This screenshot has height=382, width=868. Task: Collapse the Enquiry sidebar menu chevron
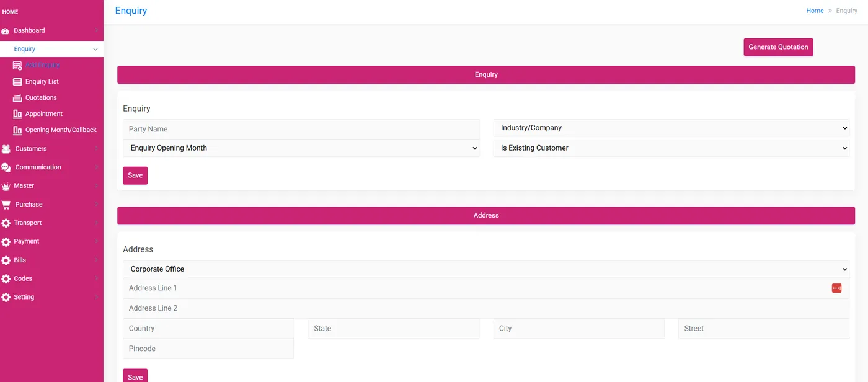click(x=95, y=49)
